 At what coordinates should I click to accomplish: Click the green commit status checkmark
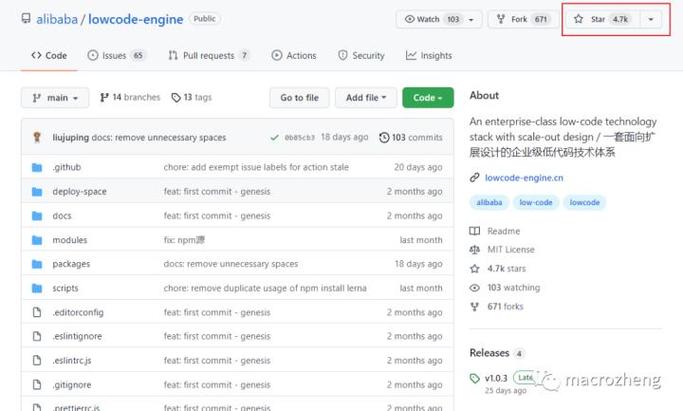click(x=274, y=138)
